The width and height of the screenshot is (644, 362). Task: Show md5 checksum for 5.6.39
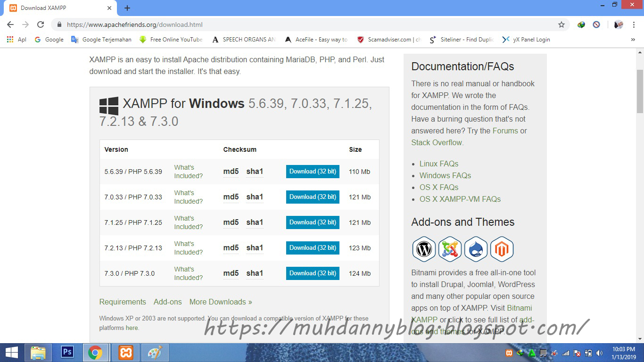coord(231,172)
